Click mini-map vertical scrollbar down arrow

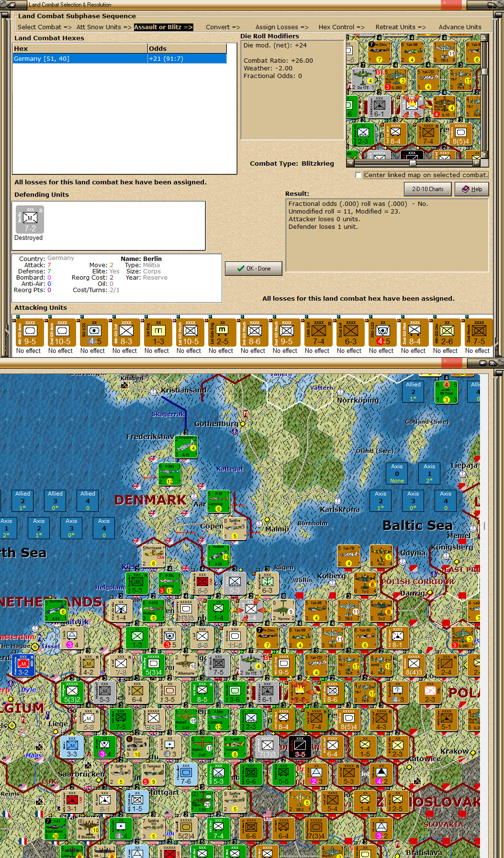(485, 155)
